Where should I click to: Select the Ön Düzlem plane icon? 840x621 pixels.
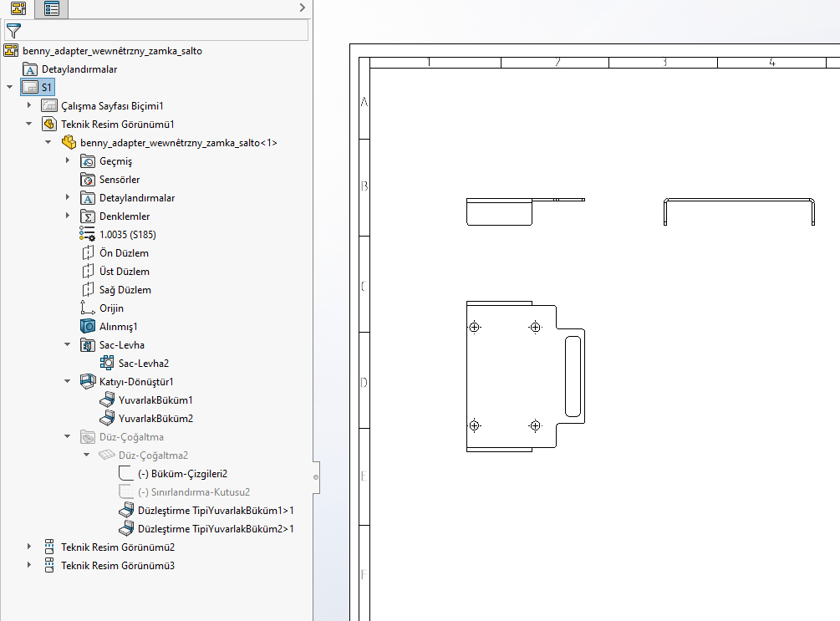coord(88,253)
